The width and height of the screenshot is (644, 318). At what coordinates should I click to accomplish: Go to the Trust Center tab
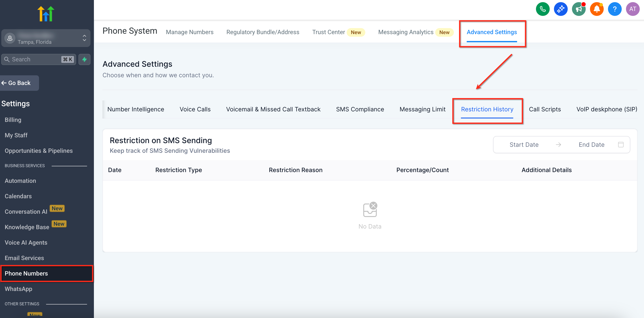pyautogui.click(x=328, y=32)
